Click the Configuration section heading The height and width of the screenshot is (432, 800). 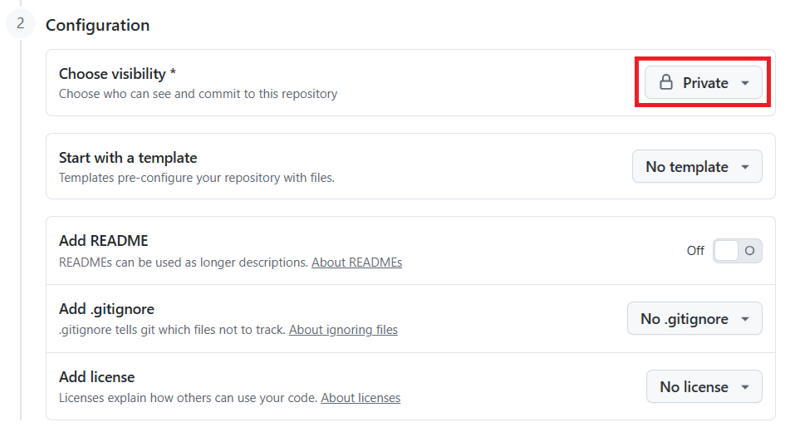(98, 25)
